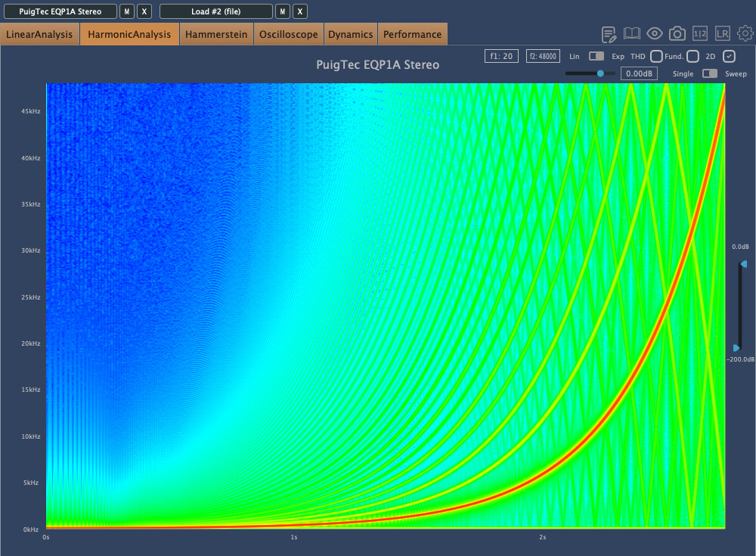Enable the THD checkbox
This screenshot has width=756, height=556.
click(656, 56)
